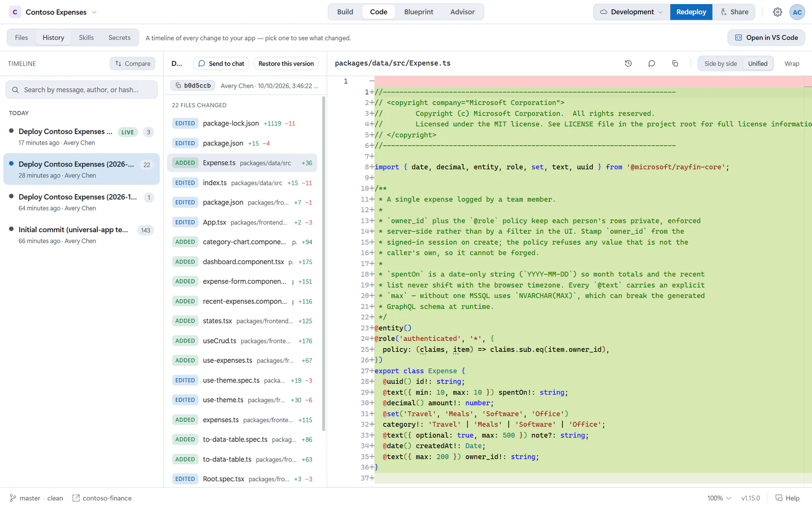Open to-data-table.ts changed file
The image size is (812, 508).
(242, 459)
